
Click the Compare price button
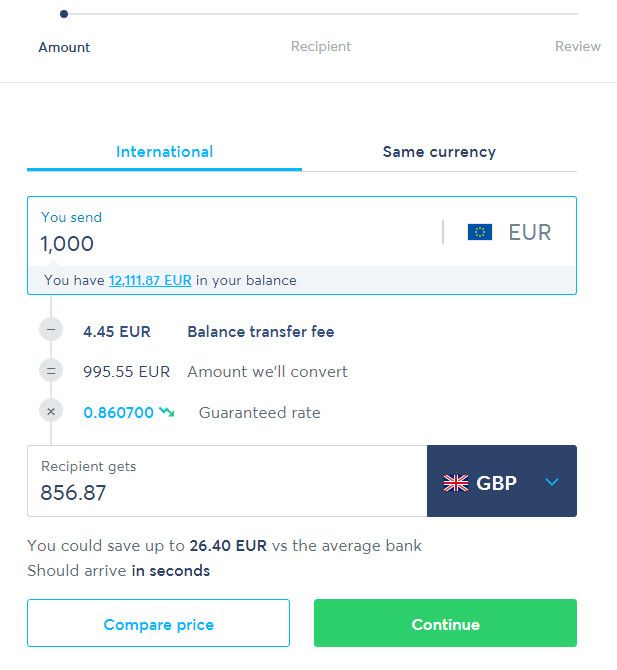[158, 625]
